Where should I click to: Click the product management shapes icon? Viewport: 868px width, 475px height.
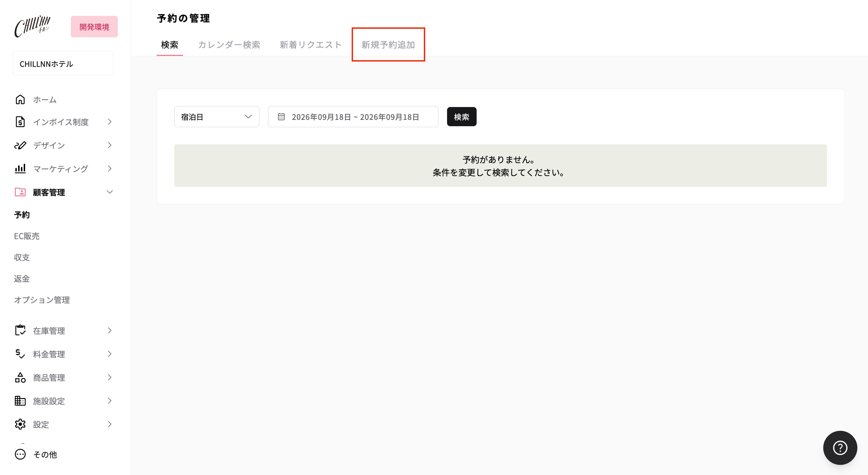click(x=20, y=378)
